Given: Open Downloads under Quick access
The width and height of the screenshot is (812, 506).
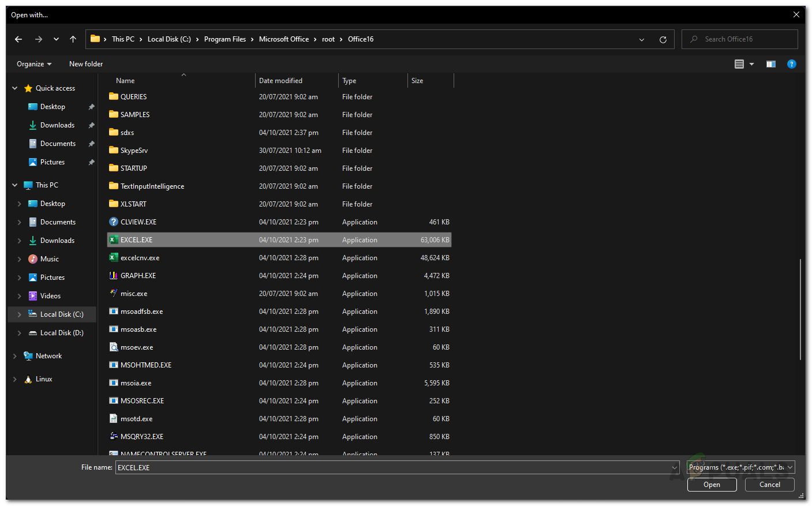Looking at the screenshot, I should [x=57, y=125].
